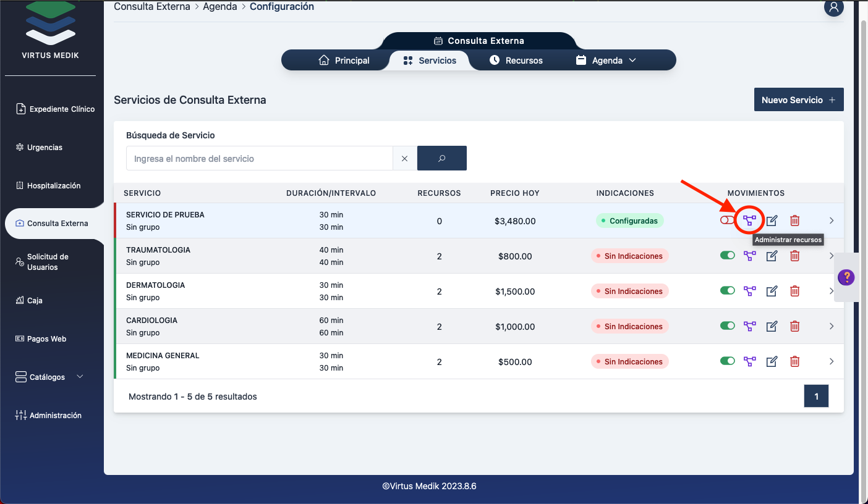Viewport: 868px width, 504px height.
Task: Go to the Principal tab
Action: 344,61
